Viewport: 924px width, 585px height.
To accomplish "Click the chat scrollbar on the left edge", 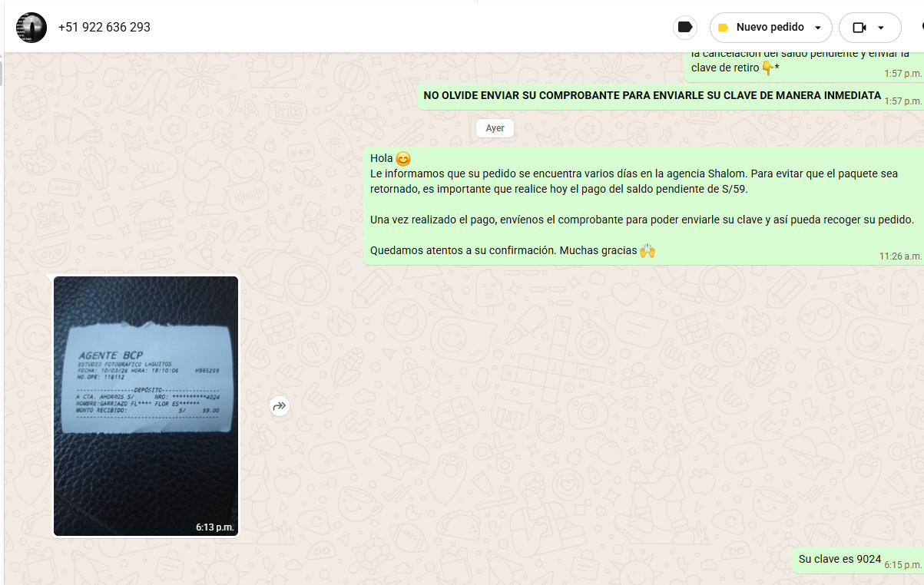I will coord(2,73).
